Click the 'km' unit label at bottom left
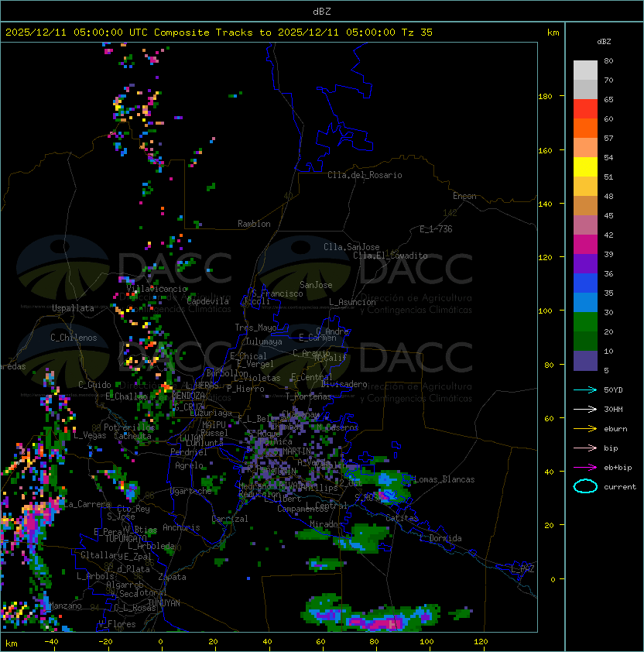644x652 pixels. point(12,643)
